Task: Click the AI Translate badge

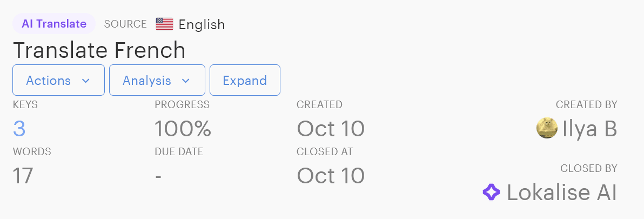Action: [54, 24]
